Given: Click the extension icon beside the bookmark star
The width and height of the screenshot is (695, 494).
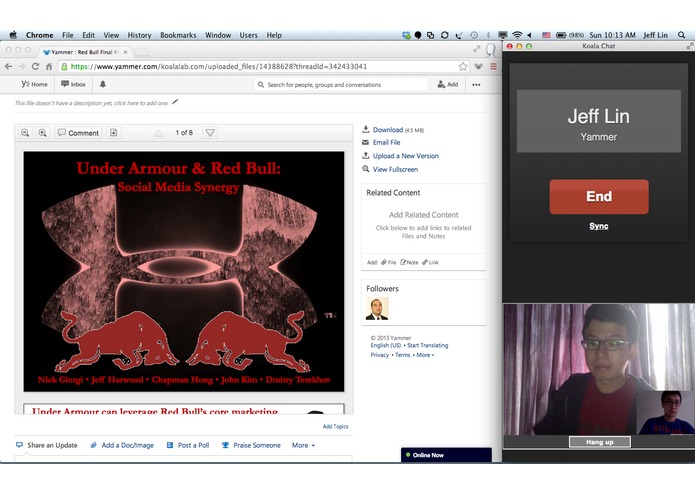Looking at the screenshot, I should (479, 66).
